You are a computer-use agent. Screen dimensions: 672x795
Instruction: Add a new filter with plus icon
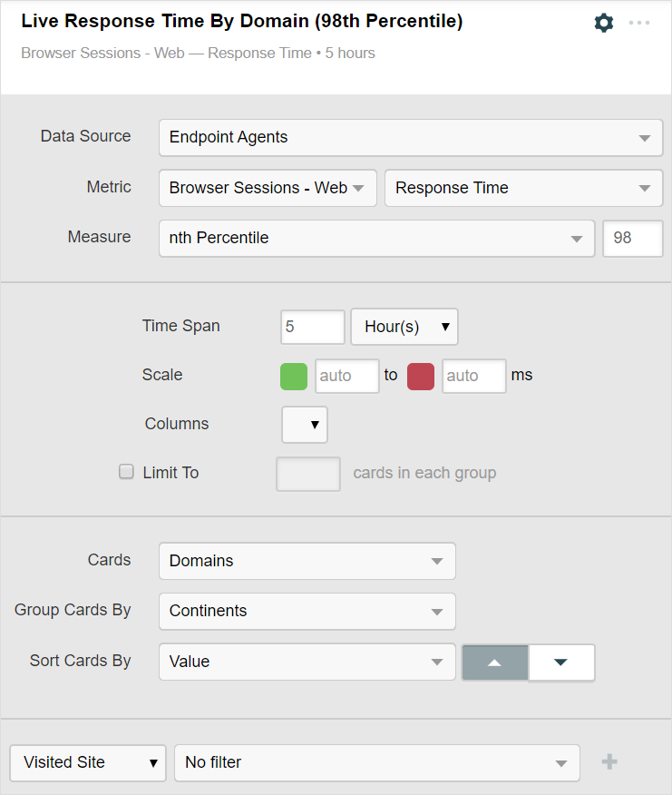pyautogui.click(x=609, y=762)
